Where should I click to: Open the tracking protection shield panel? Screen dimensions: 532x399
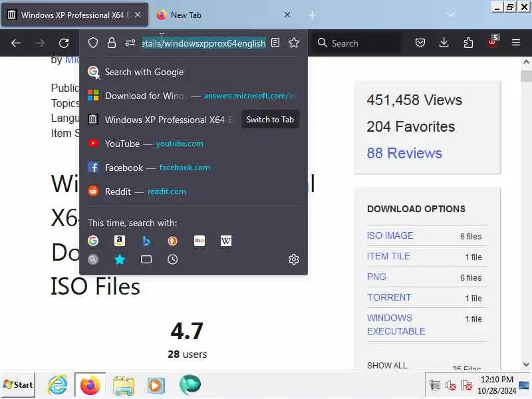click(93, 43)
